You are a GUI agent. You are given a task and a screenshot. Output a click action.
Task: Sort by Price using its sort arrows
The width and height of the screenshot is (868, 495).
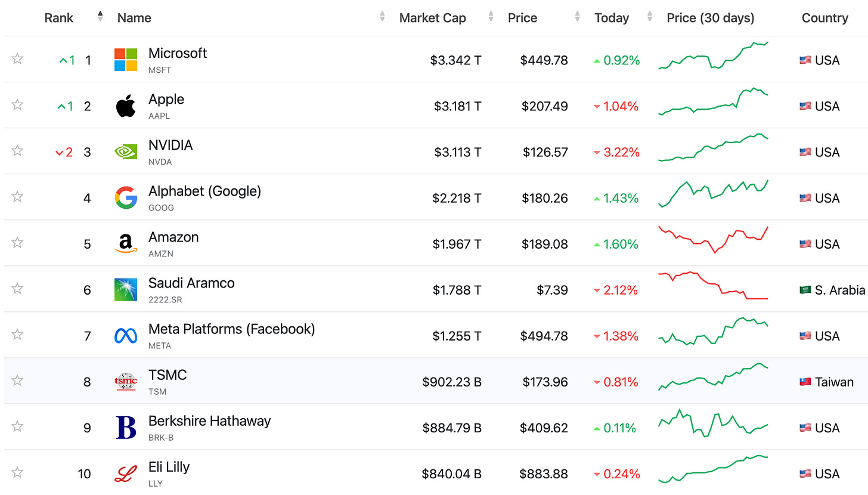click(577, 17)
